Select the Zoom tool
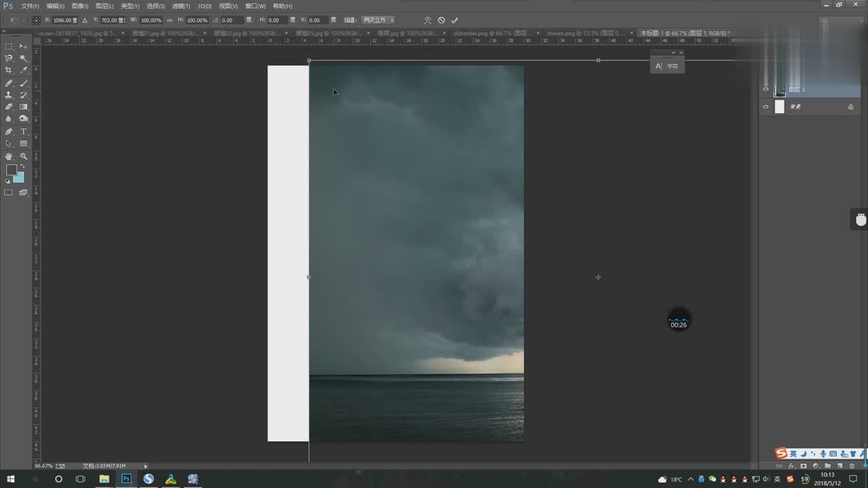 click(24, 157)
